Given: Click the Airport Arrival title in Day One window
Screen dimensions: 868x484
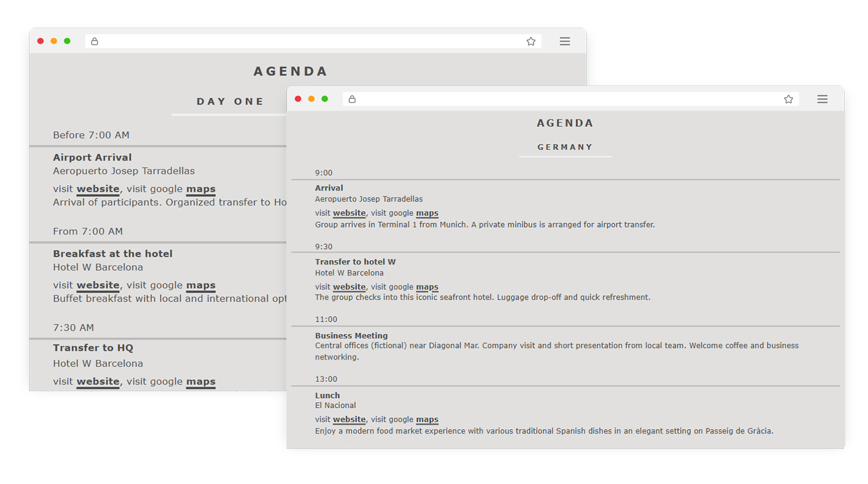Looking at the screenshot, I should pyautogui.click(x=92, y=157).
